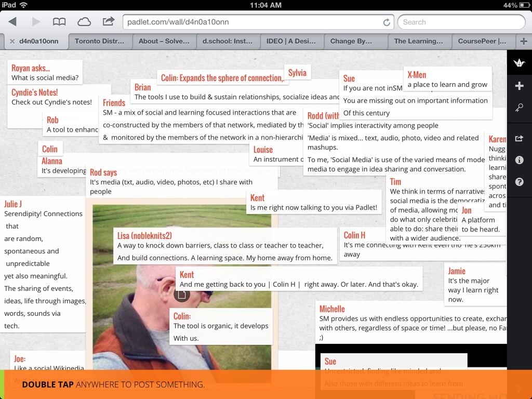Open the iCloud tabs cloud icon
This screenshot has height=399, width=532.
pyautogui.click(x=84, y=22)
